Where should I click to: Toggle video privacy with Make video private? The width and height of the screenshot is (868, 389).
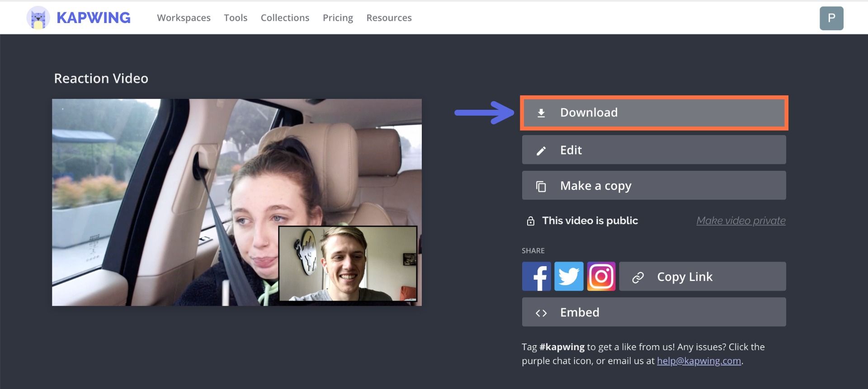[741, 220]
